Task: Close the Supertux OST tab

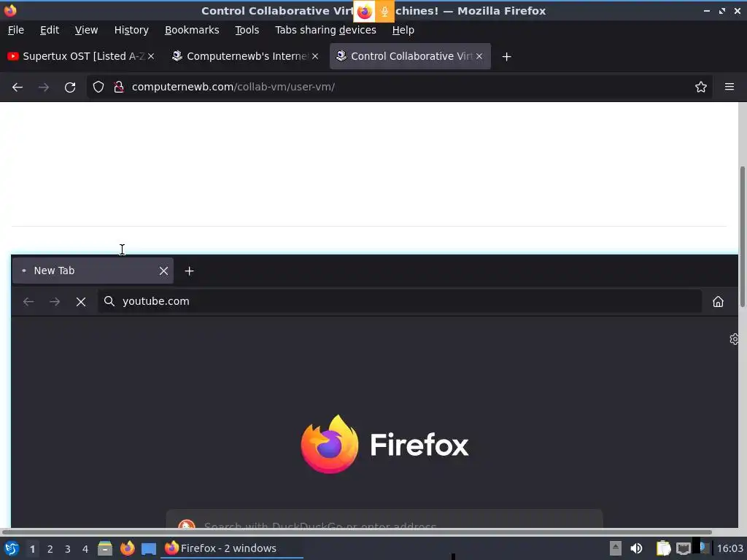Action: point(151,56)
